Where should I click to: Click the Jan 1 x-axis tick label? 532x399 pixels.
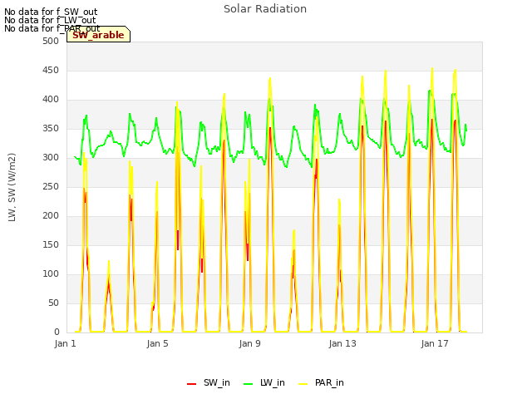point(65,343)
